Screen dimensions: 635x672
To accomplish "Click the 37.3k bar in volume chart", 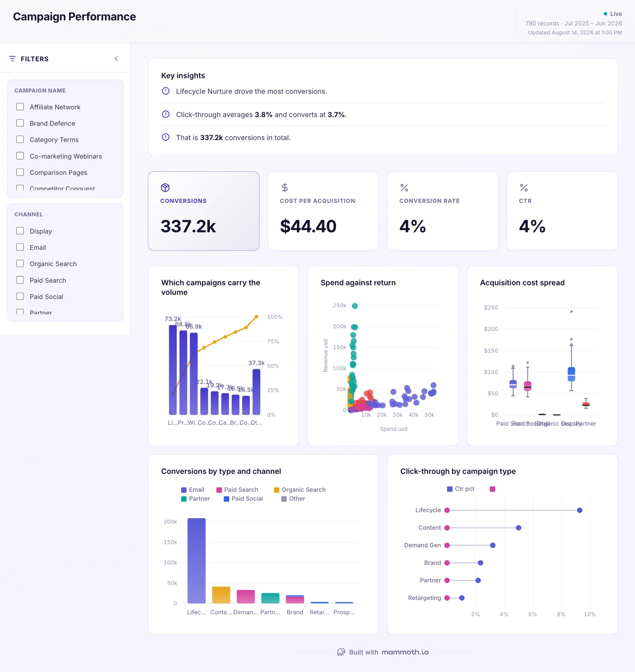I will pyautogui.click(x=256, y=392).
